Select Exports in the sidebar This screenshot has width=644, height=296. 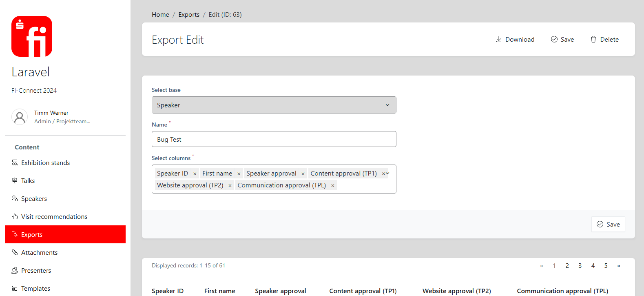click(x=65, y=234)
